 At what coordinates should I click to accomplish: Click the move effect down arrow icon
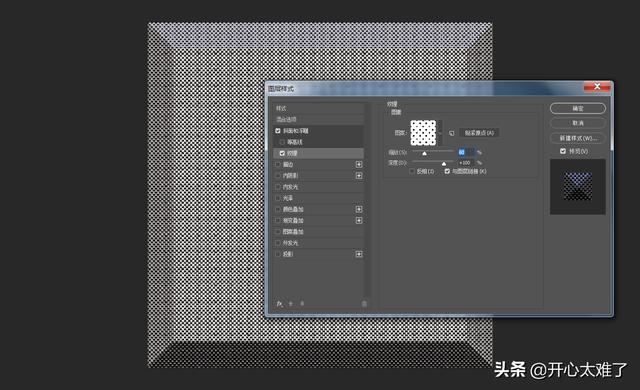(302, 304)
